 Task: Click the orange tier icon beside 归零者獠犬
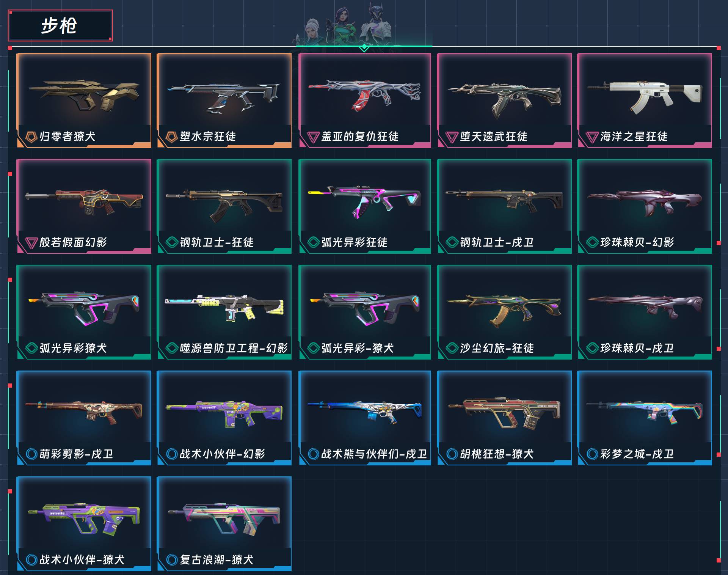[x=31, y=137]
